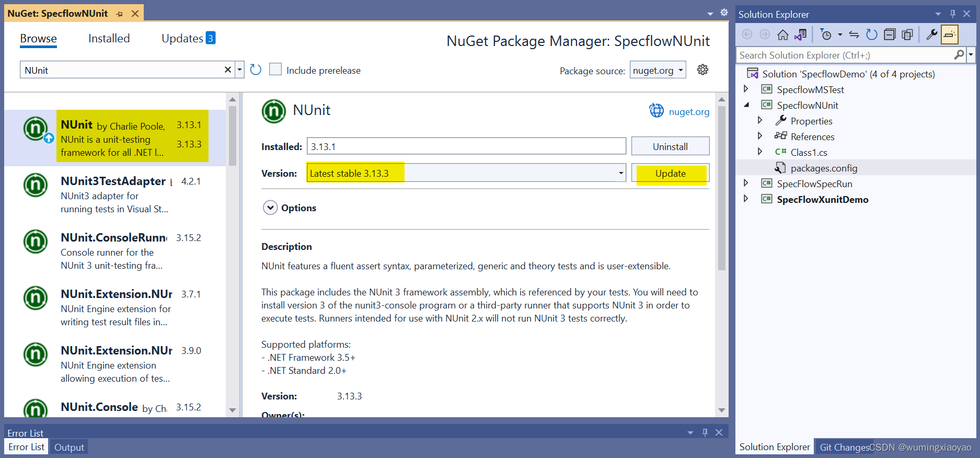Click the nuget.org globe icon

[x=656, y=110]
